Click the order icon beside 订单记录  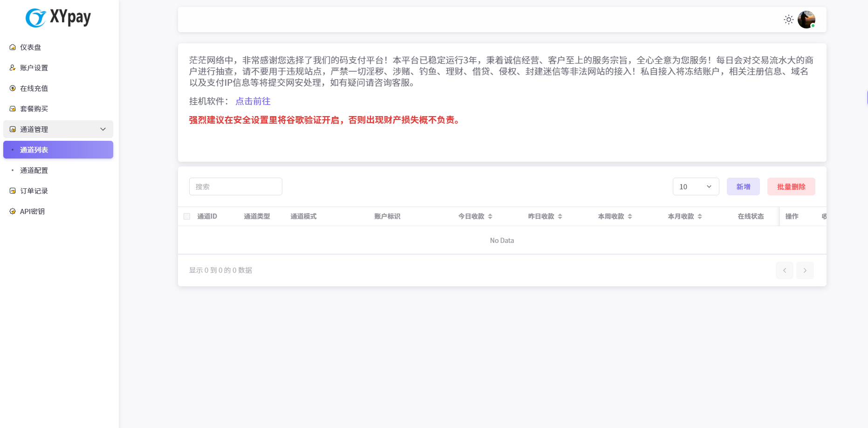point(13,191)
